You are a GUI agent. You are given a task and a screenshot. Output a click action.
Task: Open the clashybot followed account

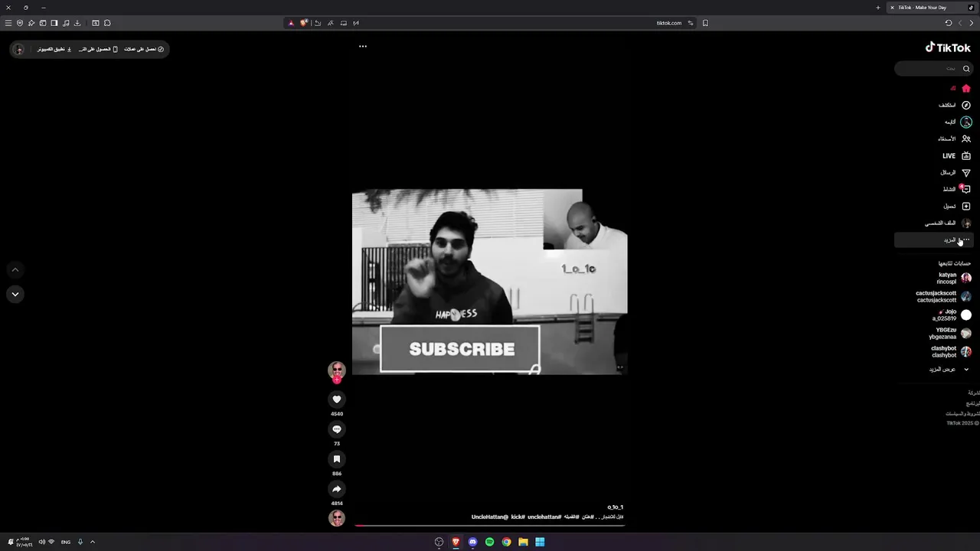952,352
